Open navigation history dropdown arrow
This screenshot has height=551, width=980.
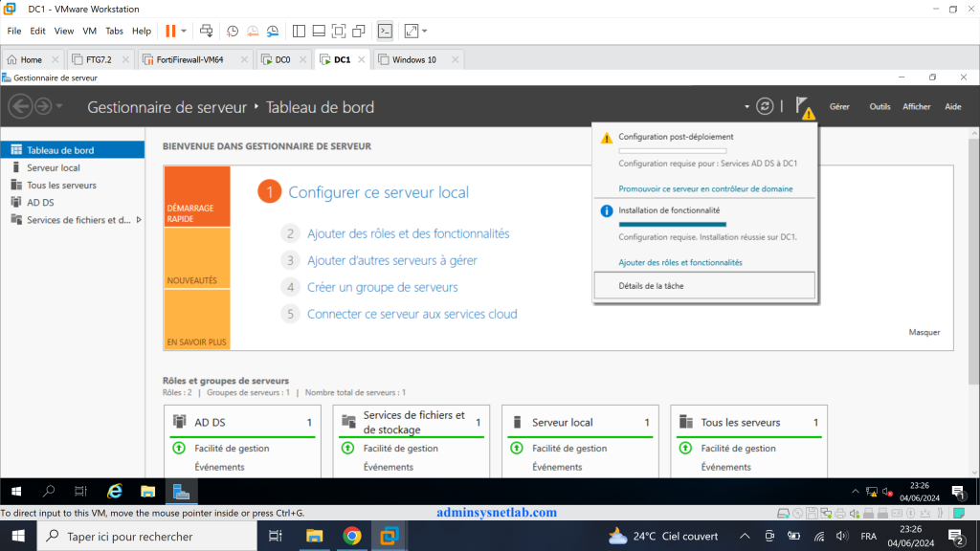(59, 106)
